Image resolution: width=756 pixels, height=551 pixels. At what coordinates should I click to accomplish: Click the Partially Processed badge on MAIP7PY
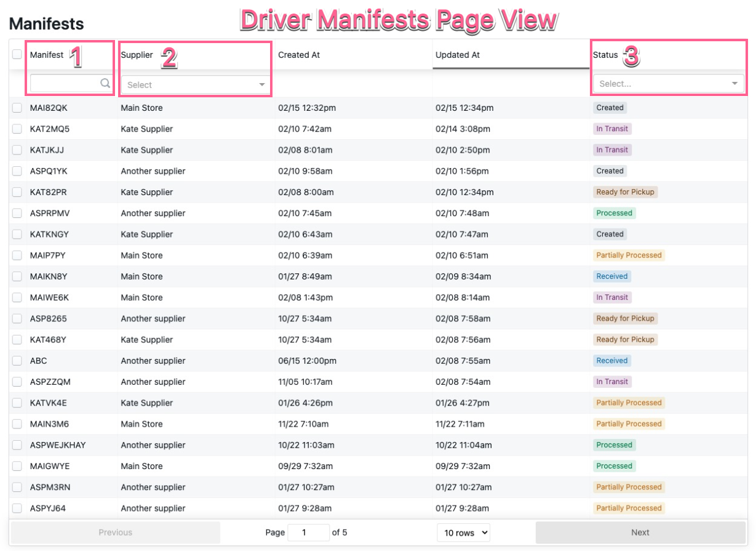click(629, 255)
